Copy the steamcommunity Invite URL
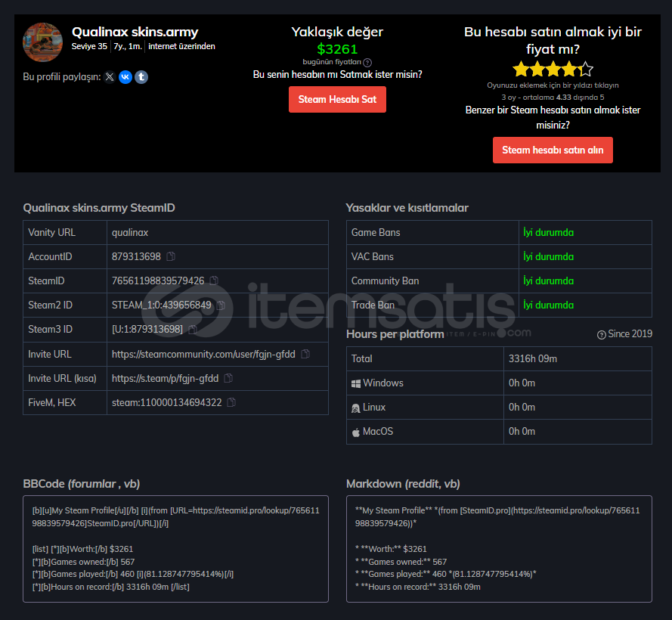Viewport: 672px width, 620px height. 305,354
